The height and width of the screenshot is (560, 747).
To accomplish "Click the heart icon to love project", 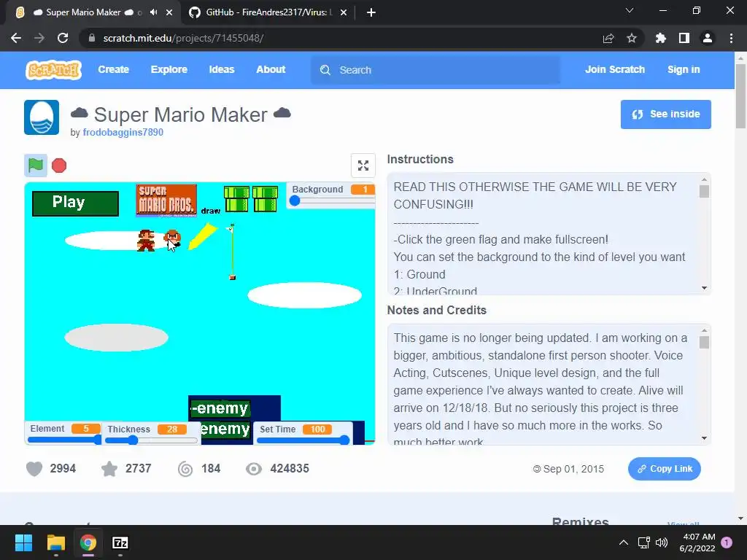I will 34,469.
